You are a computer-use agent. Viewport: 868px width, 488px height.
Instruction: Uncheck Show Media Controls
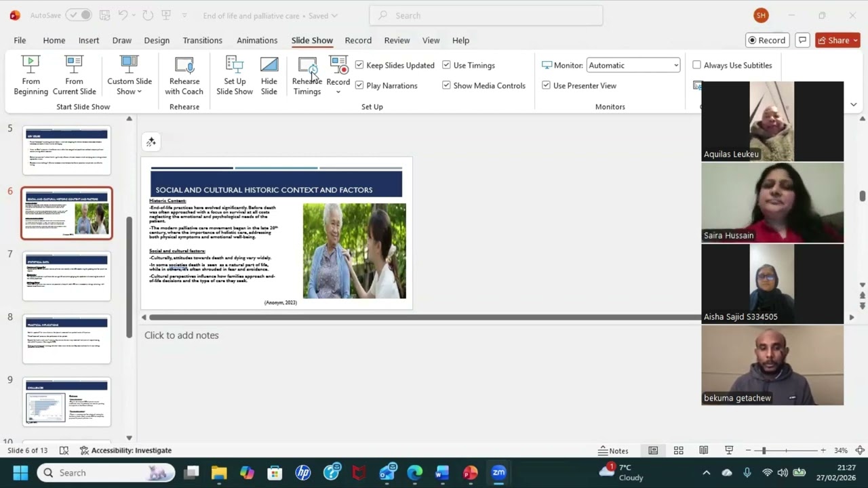(x=446, y=85)
